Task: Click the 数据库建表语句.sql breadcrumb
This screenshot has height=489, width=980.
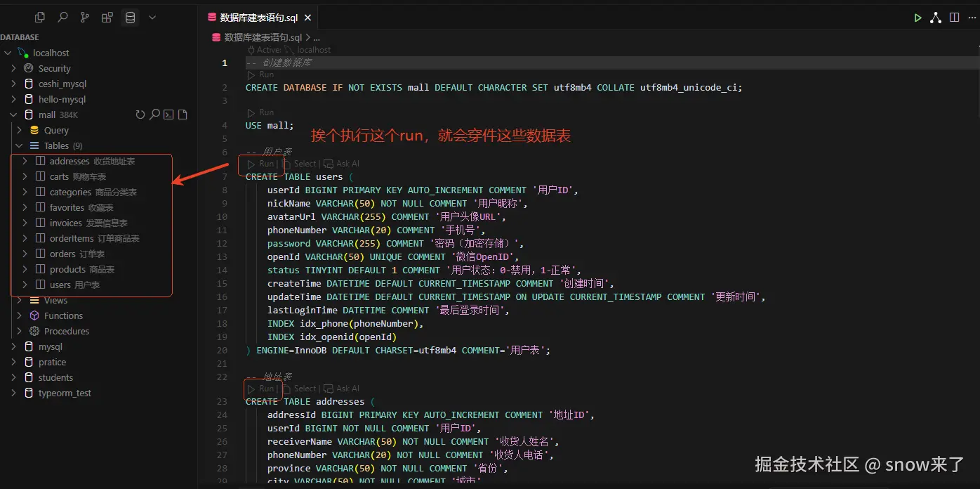Action: pos(263,37)
